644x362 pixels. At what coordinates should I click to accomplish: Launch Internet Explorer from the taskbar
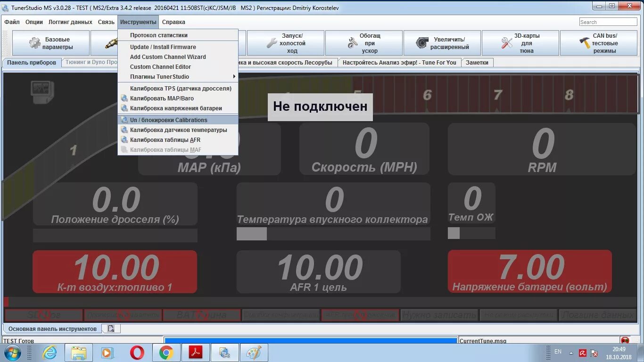point(49,353)
